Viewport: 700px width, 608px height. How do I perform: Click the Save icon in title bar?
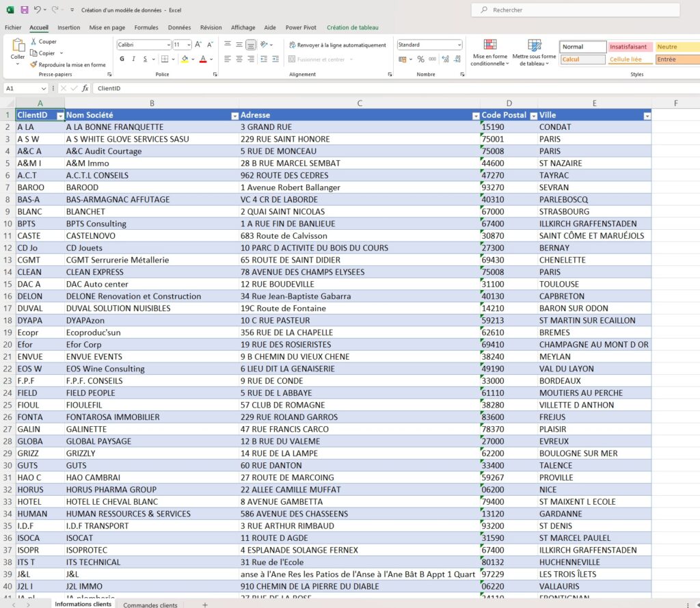[x=24, y=10]
